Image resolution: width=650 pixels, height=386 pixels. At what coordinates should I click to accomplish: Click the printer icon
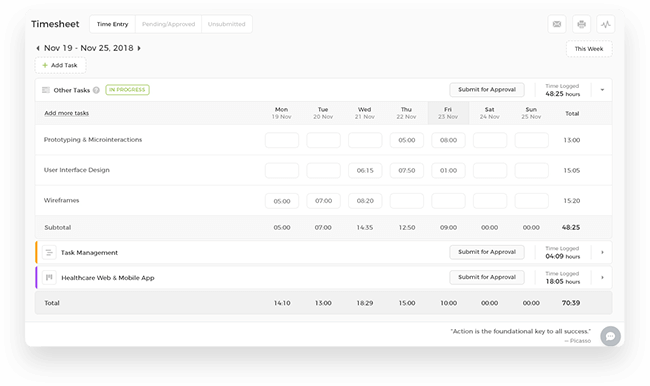click(x=581, y=24)
